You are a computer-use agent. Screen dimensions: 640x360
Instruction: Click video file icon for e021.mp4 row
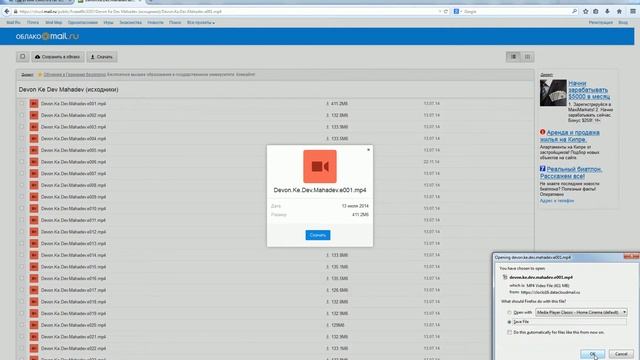click(x=34, y=337)
